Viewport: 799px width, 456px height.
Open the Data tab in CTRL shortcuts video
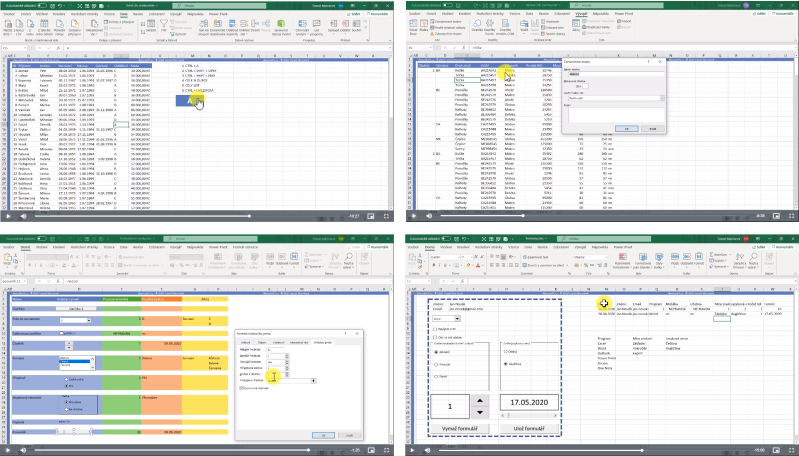(124, 14)
